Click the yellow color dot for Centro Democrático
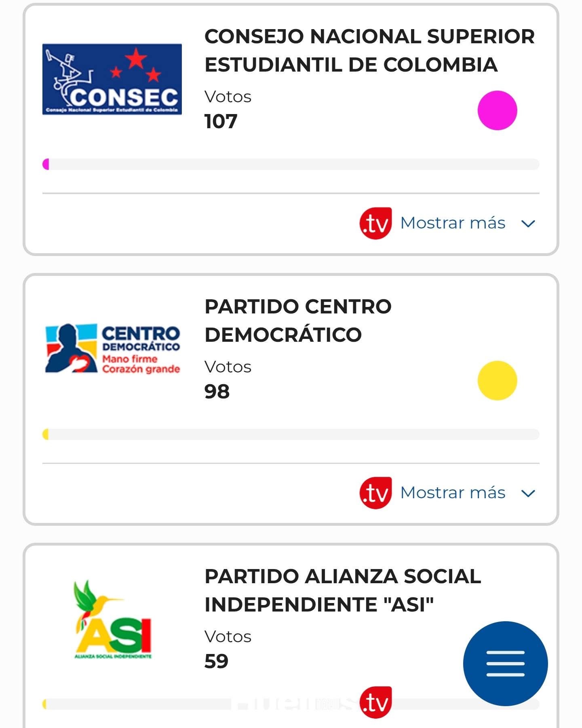 (497, 381)
